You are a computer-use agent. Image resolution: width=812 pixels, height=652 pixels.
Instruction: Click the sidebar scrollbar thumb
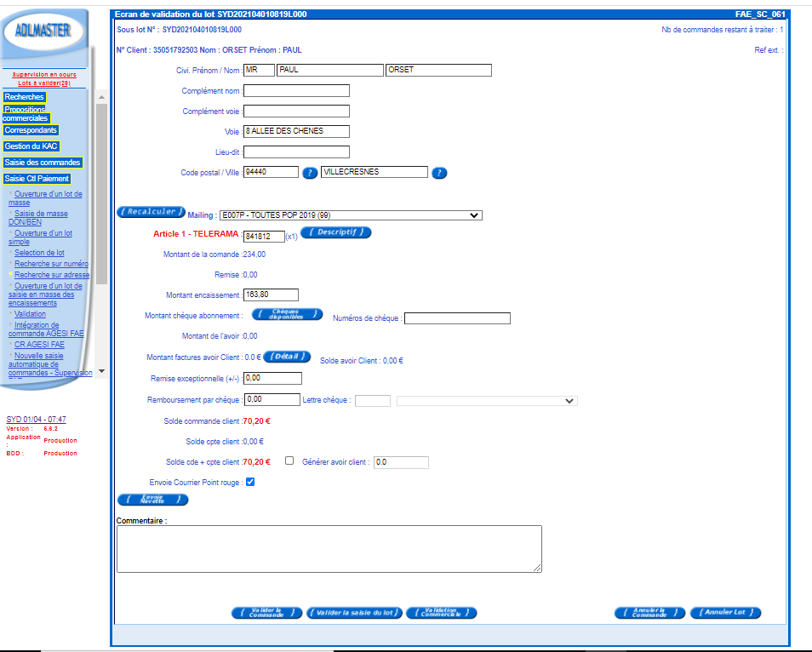pyautogui.click(x=101, y=194)
